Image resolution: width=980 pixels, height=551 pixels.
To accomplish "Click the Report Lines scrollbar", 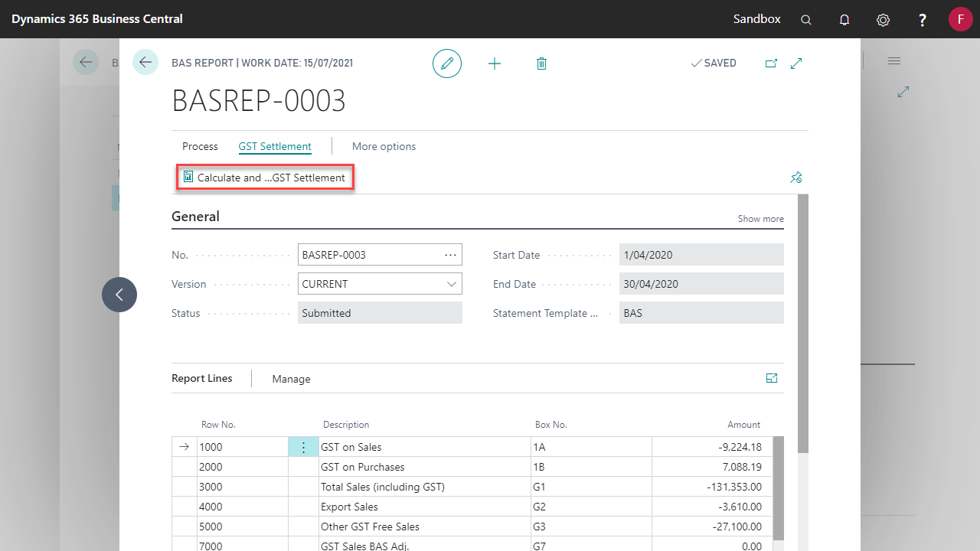I will pos(779,490).
